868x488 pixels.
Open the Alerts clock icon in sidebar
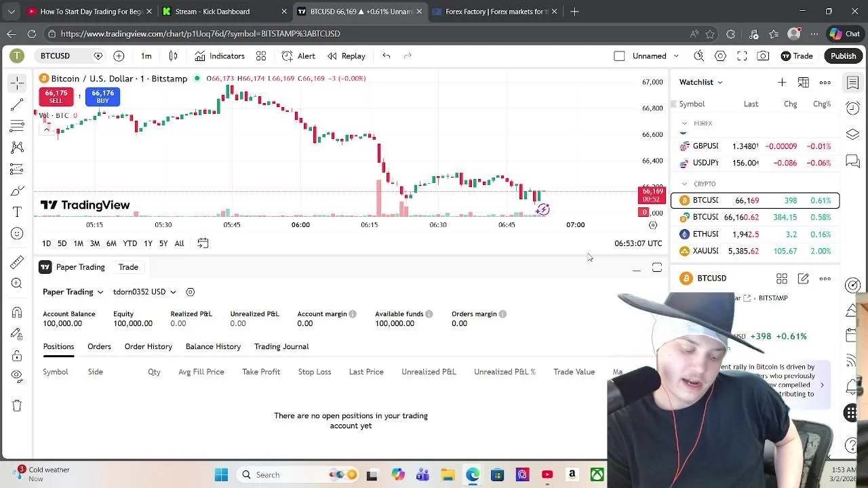tap(853, 108)
